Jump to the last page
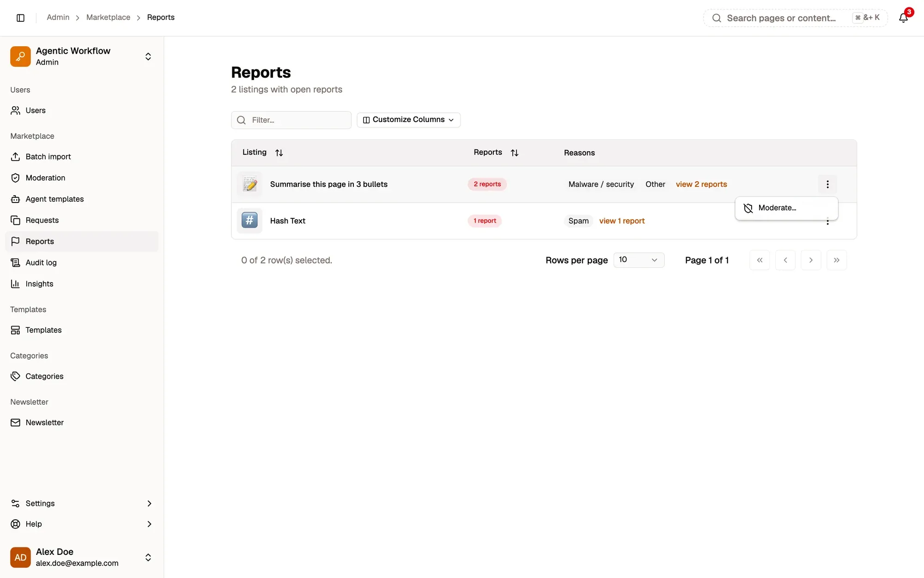The width and height of the screenshot is (924, 578). tap(837, 260)
